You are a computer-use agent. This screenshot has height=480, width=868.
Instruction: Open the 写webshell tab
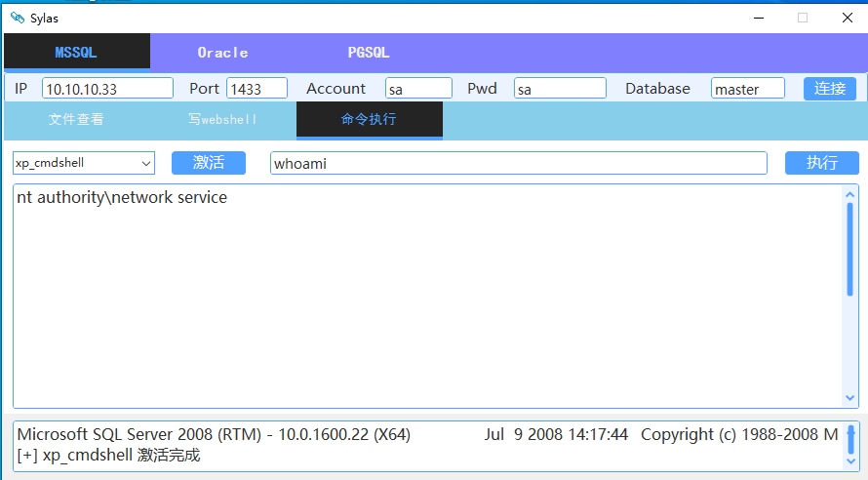pyautogui.click(x=222, y=120)
